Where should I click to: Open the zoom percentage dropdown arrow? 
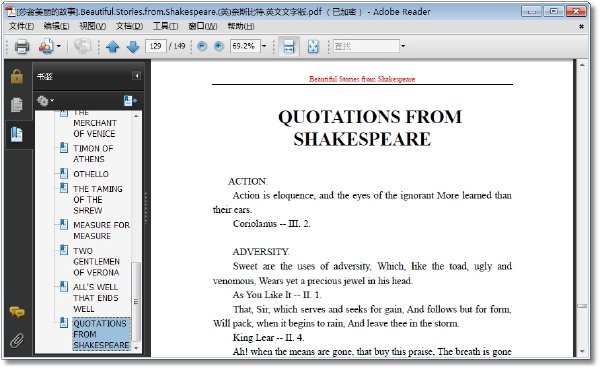coord(264,46)
